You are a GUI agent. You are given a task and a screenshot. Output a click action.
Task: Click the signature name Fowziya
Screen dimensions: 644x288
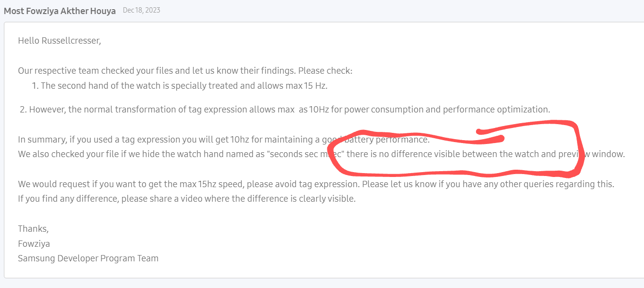click(x=34, y=243)
